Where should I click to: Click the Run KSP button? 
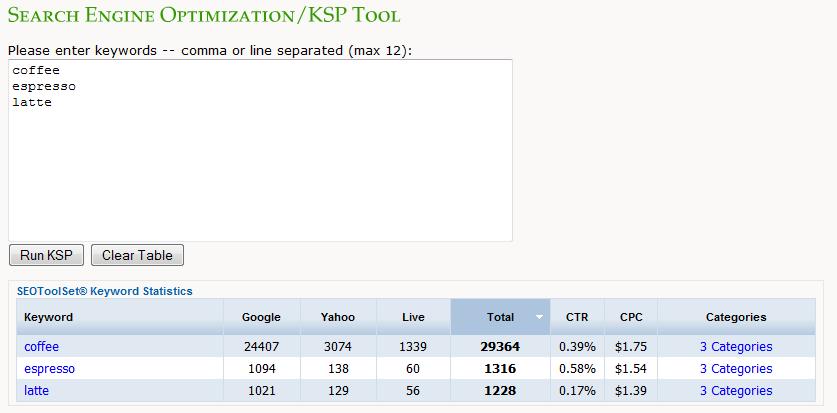(46, 255)
